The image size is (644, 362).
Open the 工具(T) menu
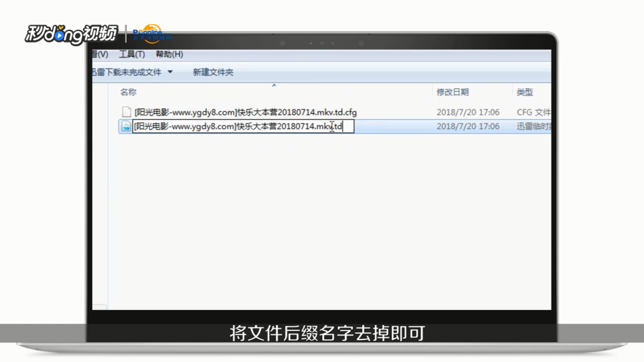(132, 55)
